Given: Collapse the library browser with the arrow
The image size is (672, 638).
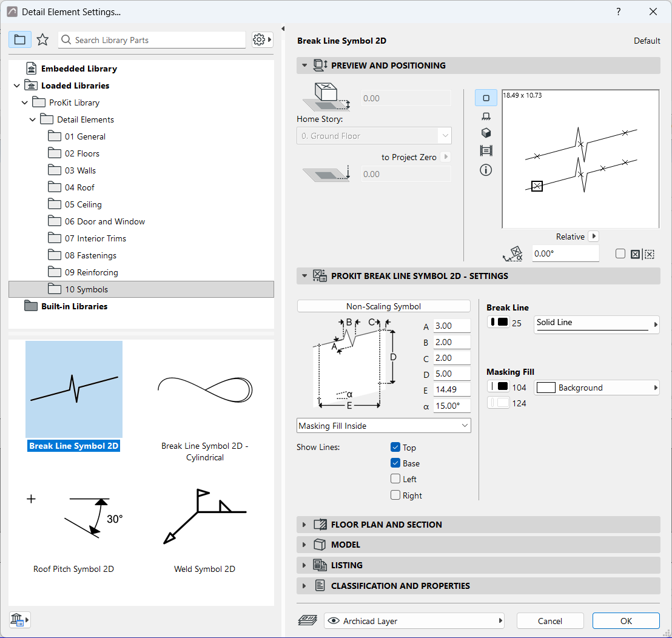Looking at the screenshot, I should point(283,29).
